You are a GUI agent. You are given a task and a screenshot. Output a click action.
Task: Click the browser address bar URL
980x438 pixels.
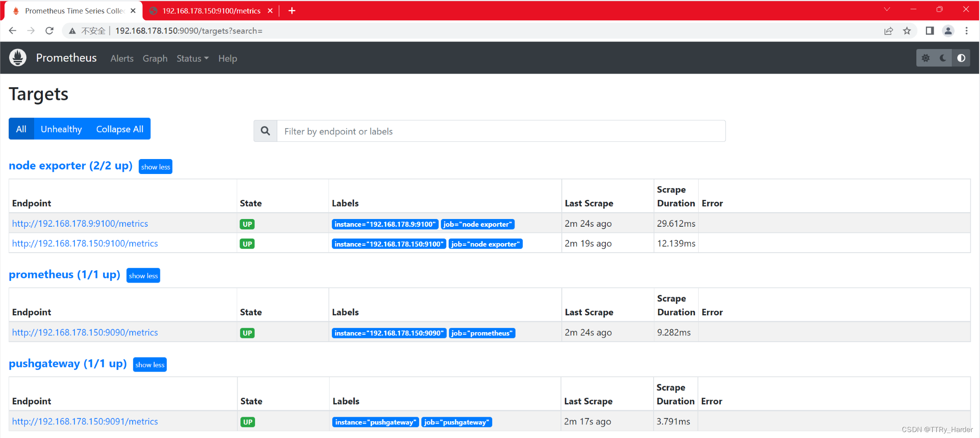(189, 31)
